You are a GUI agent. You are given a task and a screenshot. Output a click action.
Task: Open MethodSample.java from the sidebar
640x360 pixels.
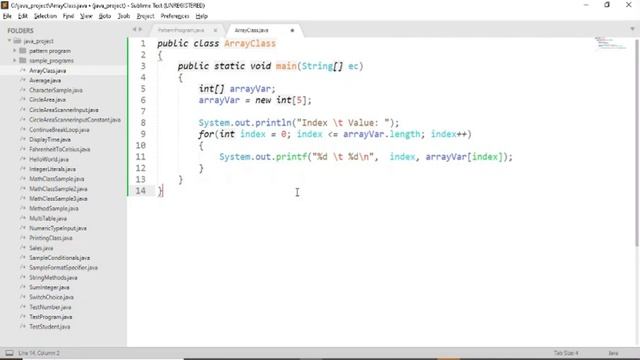[54, 209]
